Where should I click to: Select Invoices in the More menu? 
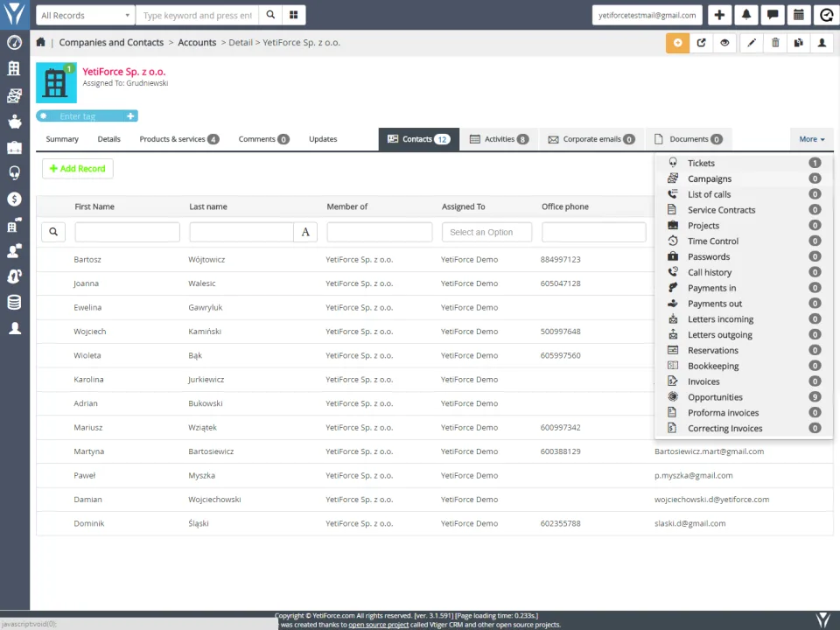[x=744, y=381]
